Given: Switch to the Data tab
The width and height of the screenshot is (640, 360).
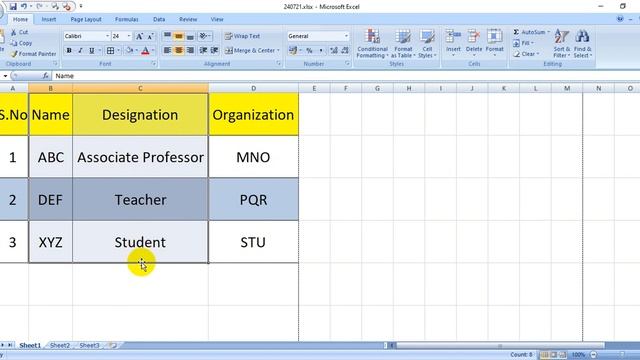Looking at the screenshot, I should click(x=159, y=19).
